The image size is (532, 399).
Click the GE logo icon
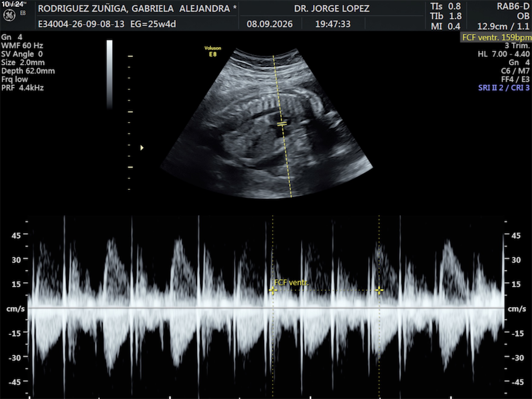click(x=9, y=15)
